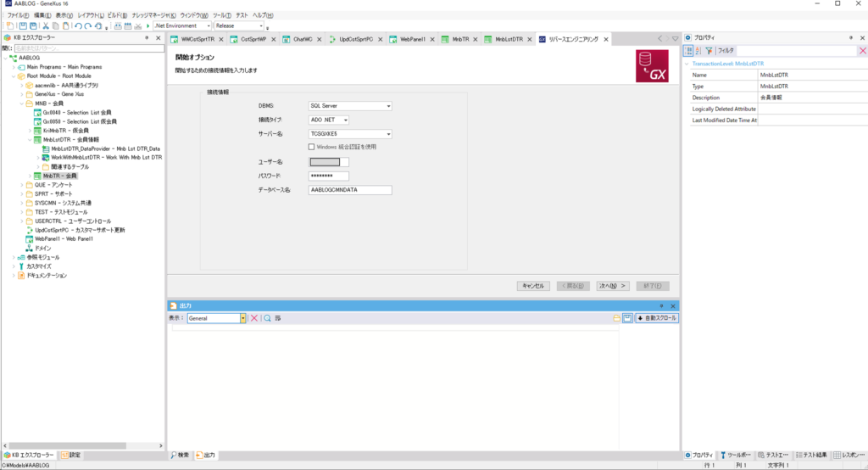Click the save output icon
The width and height of the screenshot is (868, 470).
[627, 318]
